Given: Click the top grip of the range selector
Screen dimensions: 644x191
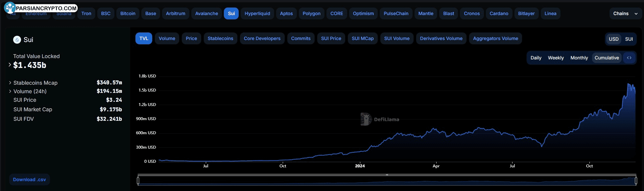Looking at the screenshot, I should [387, 175].
